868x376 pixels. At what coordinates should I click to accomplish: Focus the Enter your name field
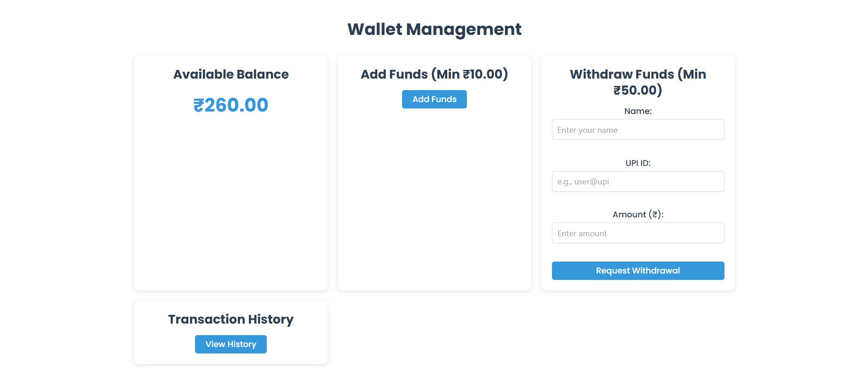tap(638, 130)
